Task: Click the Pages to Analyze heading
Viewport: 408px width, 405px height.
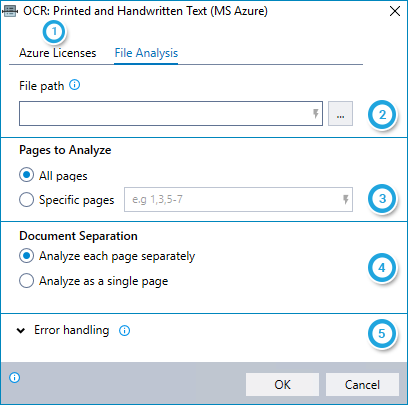Action: [x=65, y=150]
